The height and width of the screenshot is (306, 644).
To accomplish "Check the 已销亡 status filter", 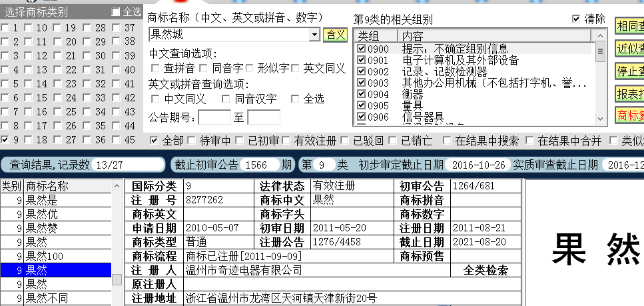I will (x=393, y=141).
